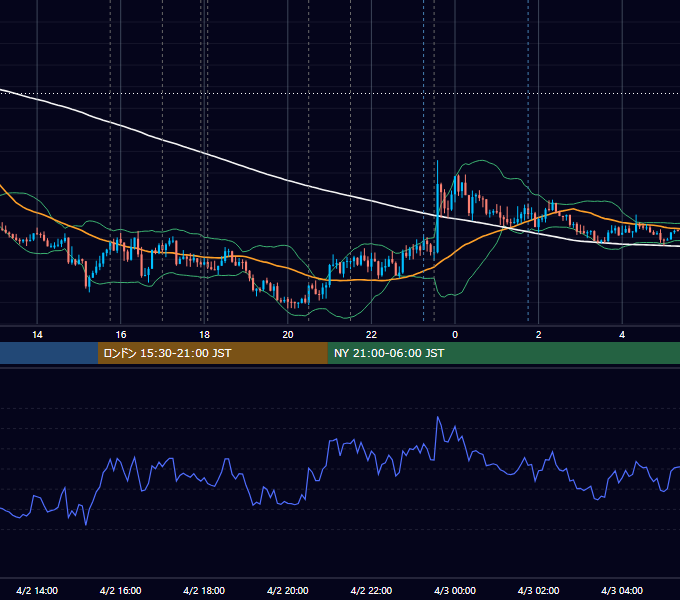Click the 20 hour label on price chart axis
680x600 pixels.
(288, 335)
